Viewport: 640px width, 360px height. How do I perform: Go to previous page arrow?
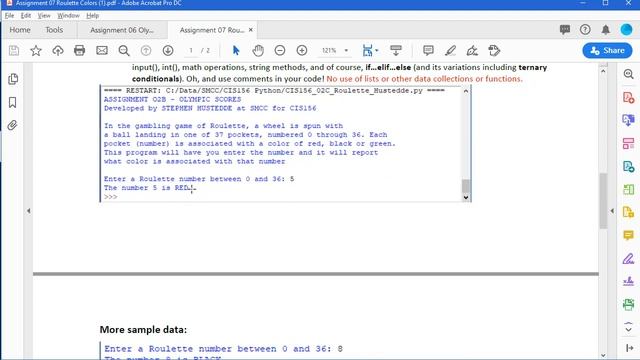[146, 50]
